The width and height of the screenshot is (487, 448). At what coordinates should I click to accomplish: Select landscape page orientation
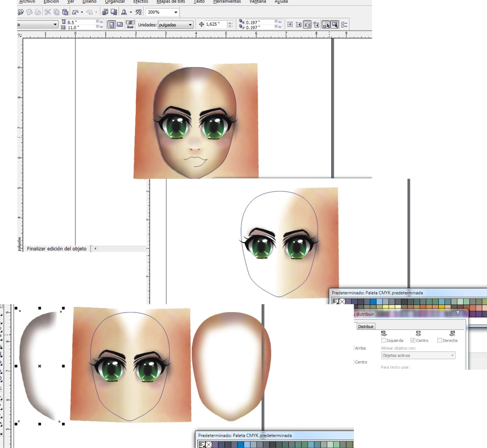point(120,25)
